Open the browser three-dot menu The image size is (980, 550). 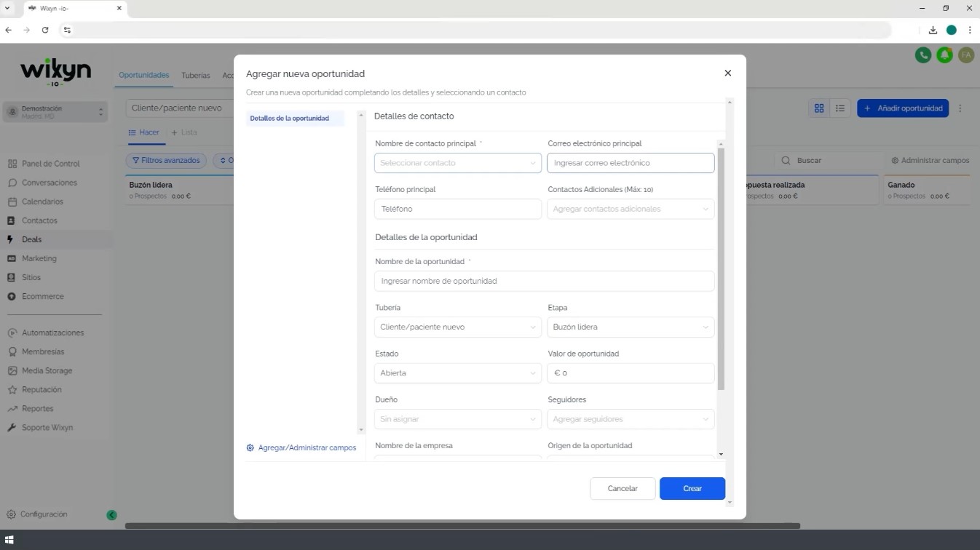[970, 30]
